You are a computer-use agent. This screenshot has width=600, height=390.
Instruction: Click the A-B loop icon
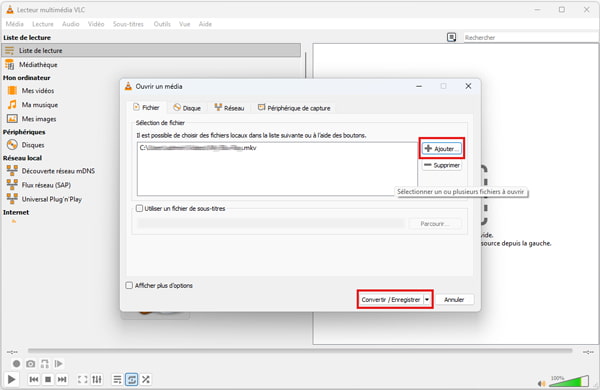(x=45, y=364)
